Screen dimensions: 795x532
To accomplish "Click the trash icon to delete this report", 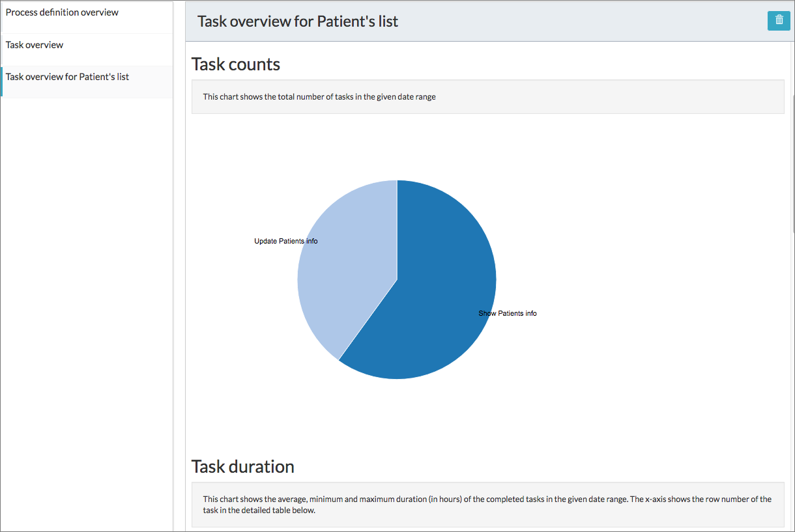I will [779, 21].
